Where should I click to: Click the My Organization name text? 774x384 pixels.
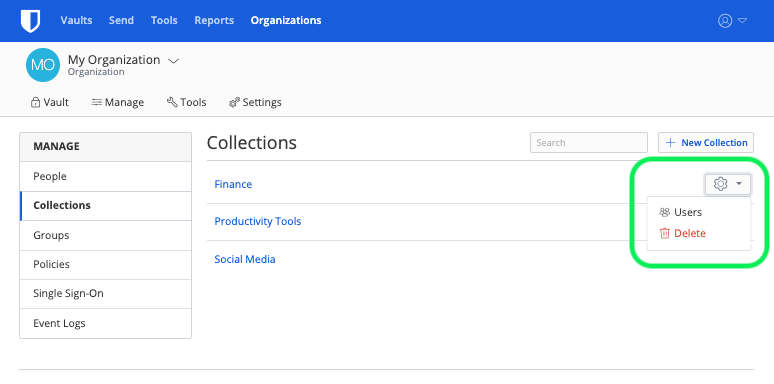(x=114, y=60)
